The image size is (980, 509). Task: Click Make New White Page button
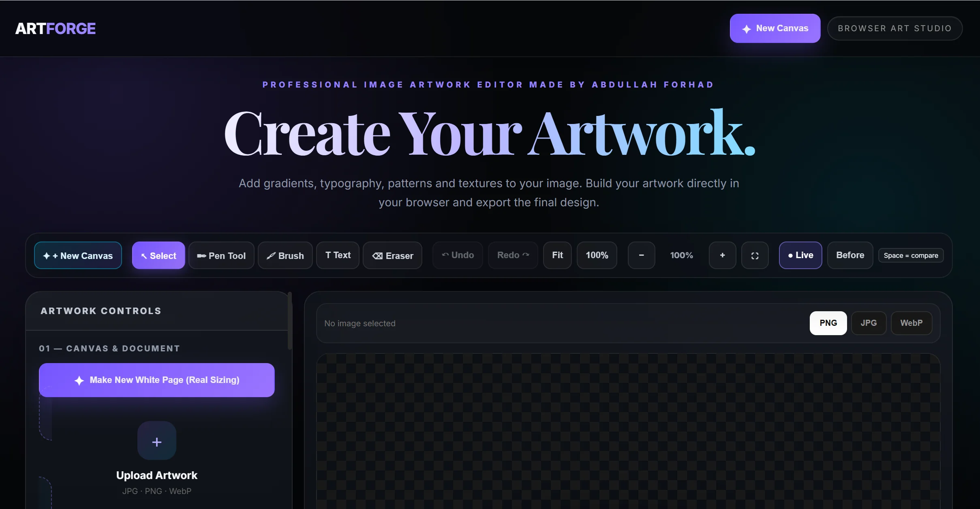[x=157, y=380]
